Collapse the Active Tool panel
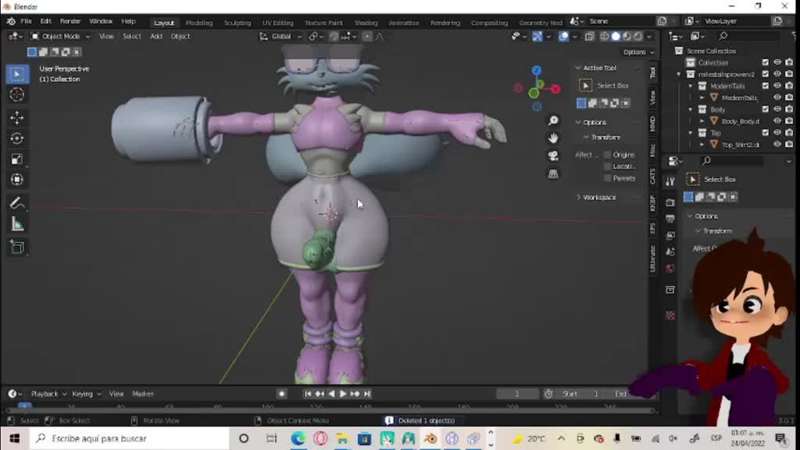 click(578, 68)
